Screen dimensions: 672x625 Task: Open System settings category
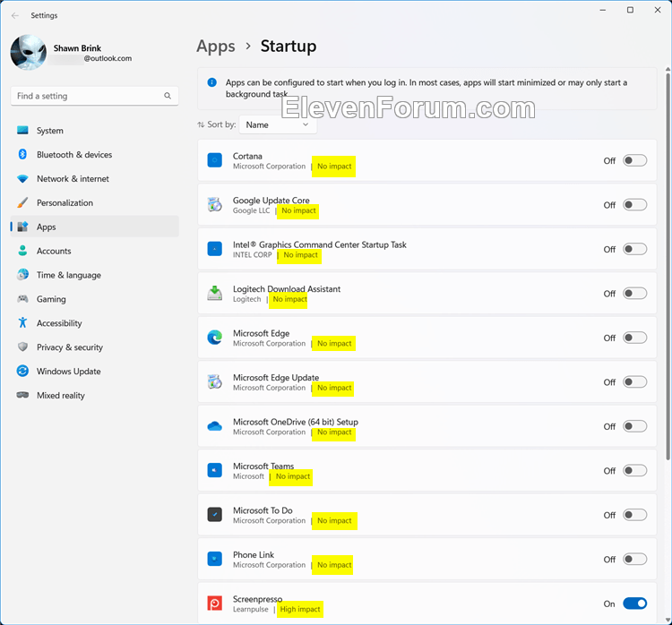pos(94,130)
